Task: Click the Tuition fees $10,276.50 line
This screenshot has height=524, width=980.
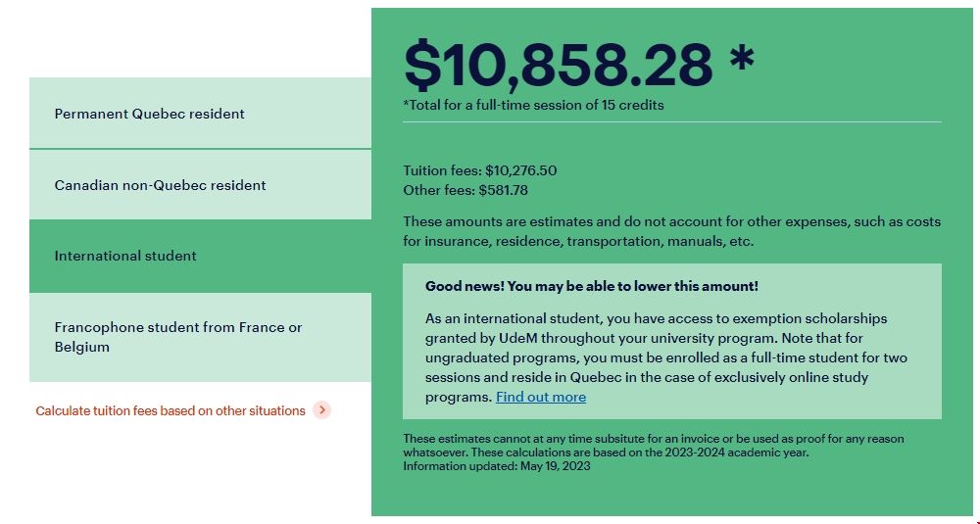Action: pos(480,170)
